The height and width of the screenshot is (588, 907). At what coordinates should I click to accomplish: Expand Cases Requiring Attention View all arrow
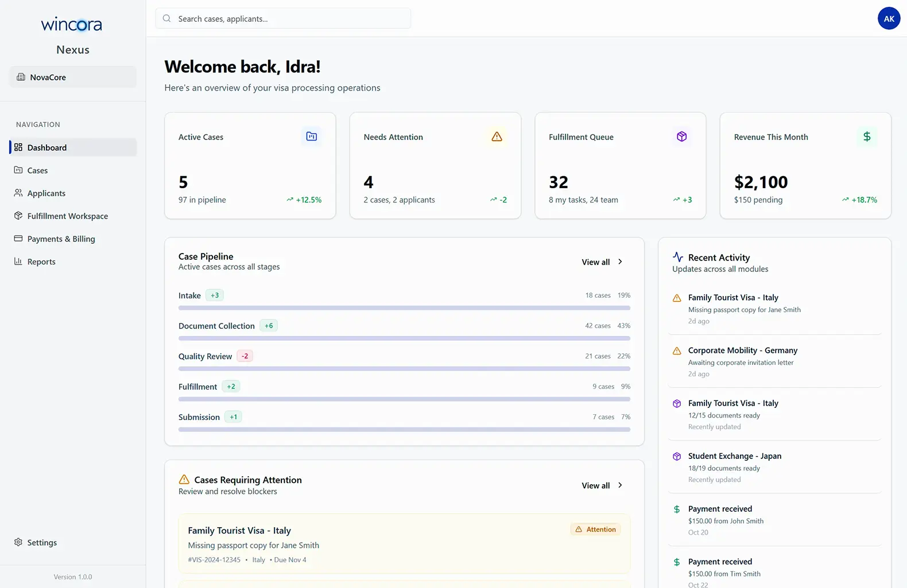coord(620,485)
